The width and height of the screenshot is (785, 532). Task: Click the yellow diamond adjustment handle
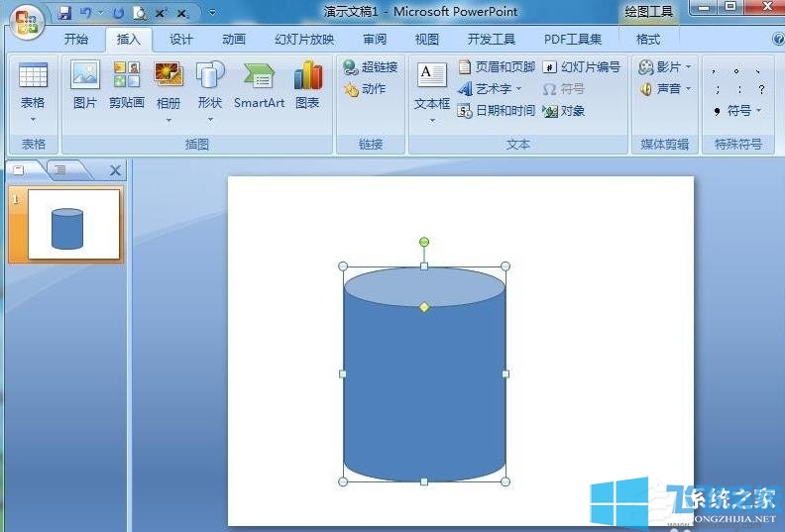point(424,307)
